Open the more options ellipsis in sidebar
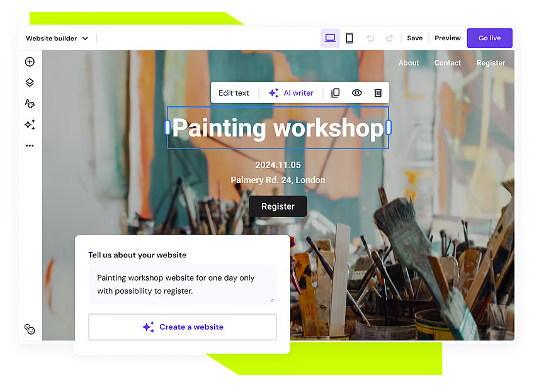Image resolution: width=534 pixels, height=392 pixels. tap(30, 145)
